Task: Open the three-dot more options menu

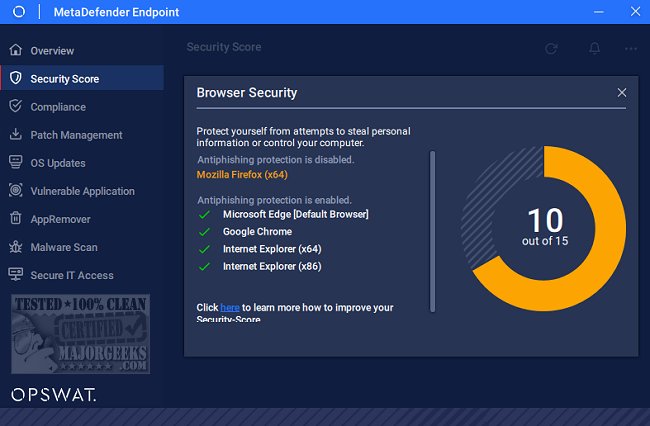Action: click(x=631, y=49)
